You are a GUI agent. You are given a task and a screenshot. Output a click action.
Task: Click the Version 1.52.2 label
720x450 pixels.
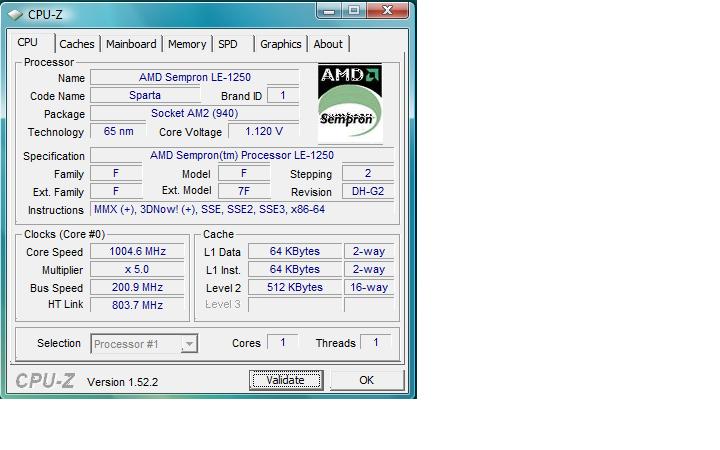[x=123, y=382]
